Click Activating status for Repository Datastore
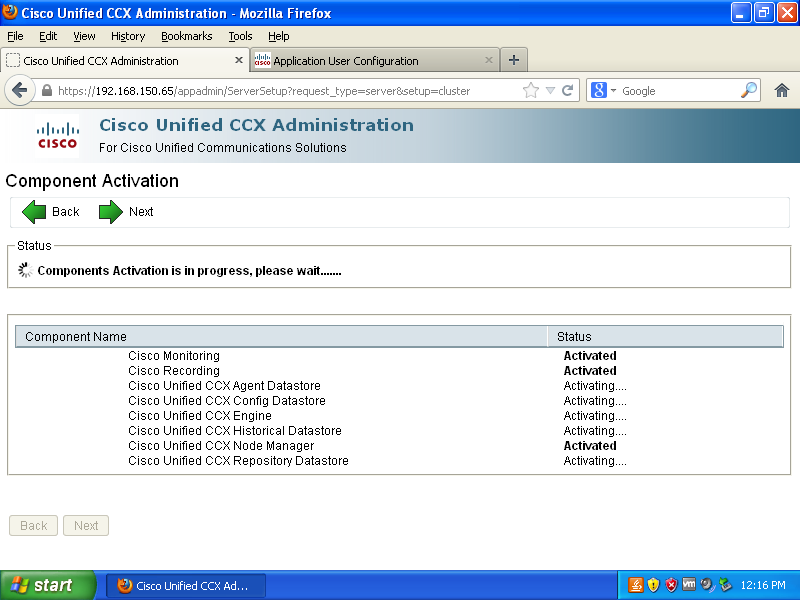Image resolution: width=800 pixels, height=600 pixels. click(595, 461)
